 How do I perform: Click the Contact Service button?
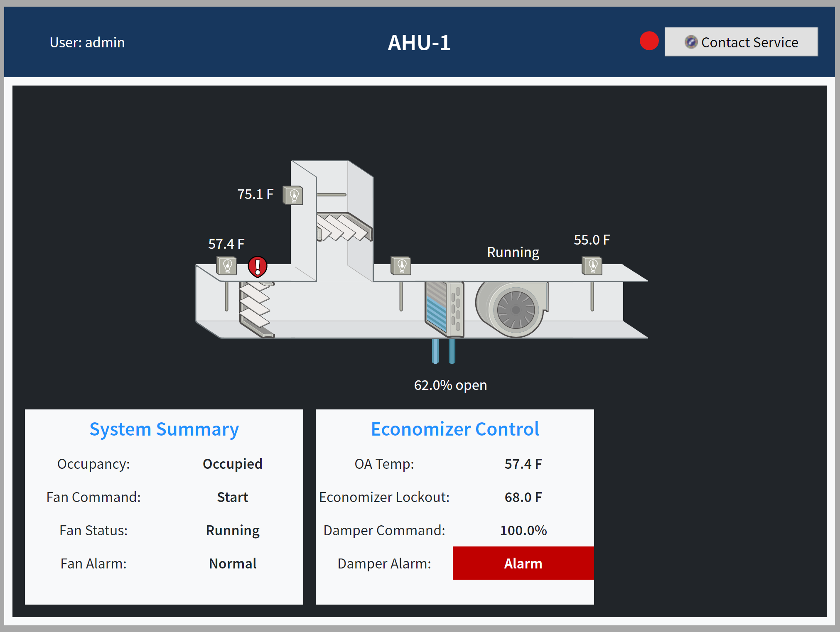[741, 42]
